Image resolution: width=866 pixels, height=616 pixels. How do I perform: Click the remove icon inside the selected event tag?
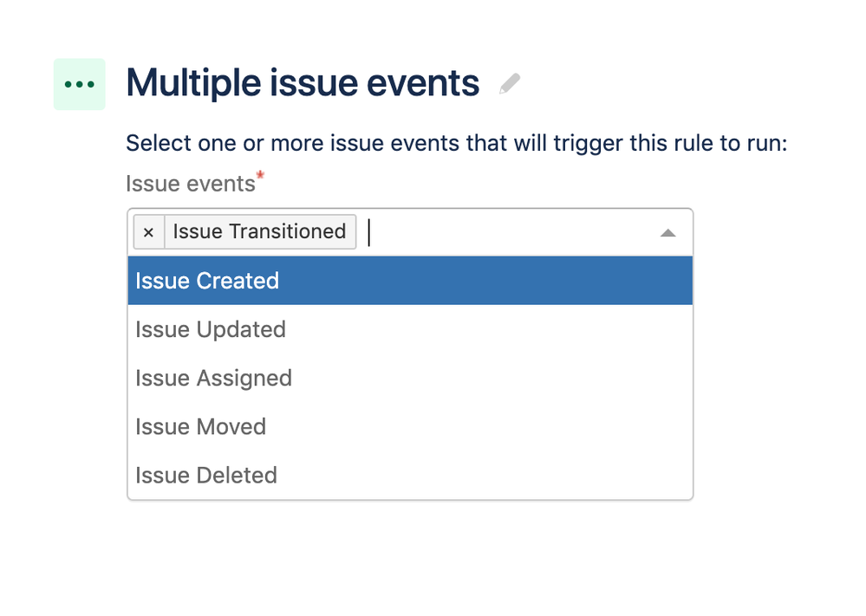[x=148, y=231]
